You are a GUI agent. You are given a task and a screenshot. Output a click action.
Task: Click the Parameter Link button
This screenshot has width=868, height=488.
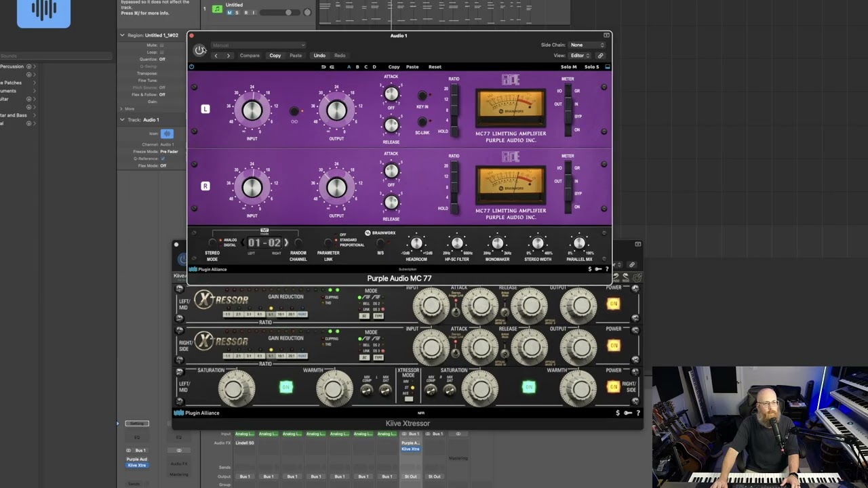[x=328, y=243]
